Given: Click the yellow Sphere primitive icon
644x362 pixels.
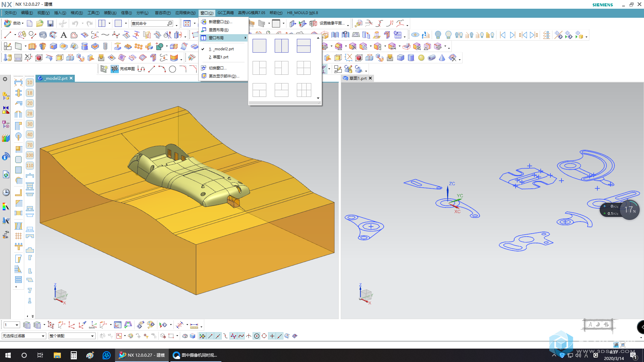Looking at the screenshot, I should tap(421, 58).
